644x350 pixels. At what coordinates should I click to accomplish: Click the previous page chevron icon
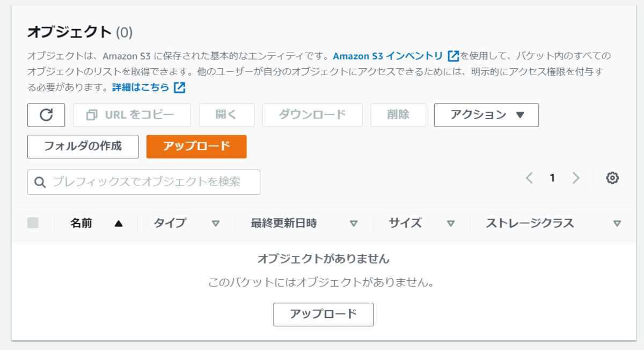pyautogui.click(x=529, y=178)
